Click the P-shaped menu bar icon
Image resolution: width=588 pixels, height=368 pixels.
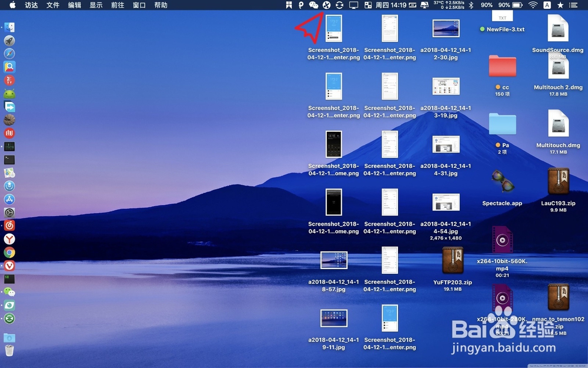point(300,5)
